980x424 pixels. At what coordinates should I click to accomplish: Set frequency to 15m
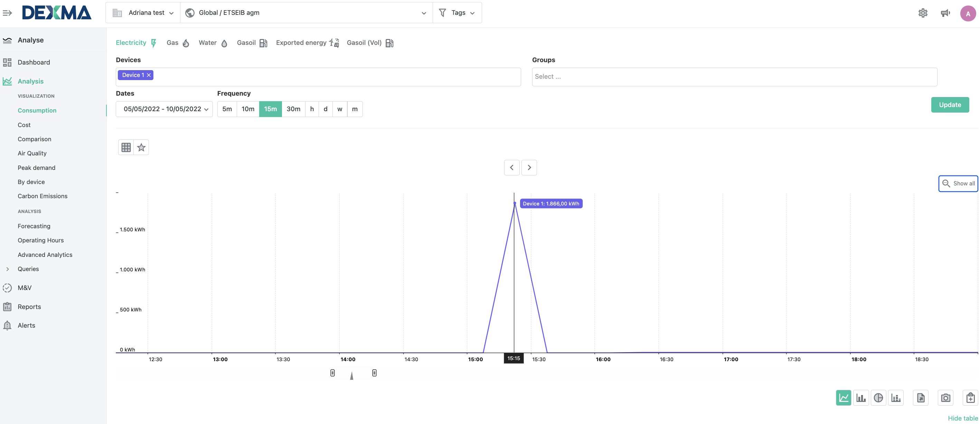point(270,109)
